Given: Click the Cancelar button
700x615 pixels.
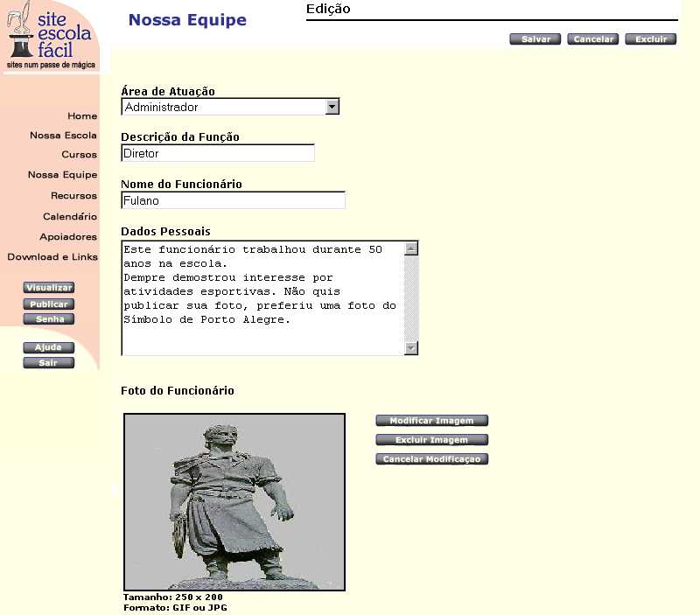Looking at the screenshot, I should coord(593,39).
